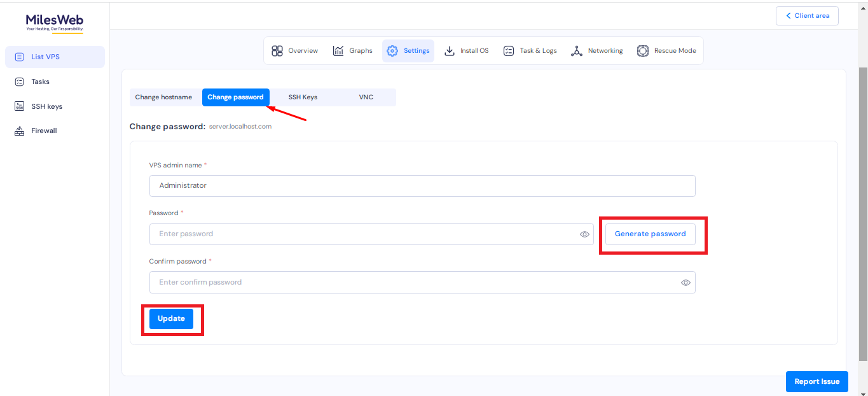Open the Task & Logs checklist icon
This screenshot has width=868, height=396.
(509, 51)
